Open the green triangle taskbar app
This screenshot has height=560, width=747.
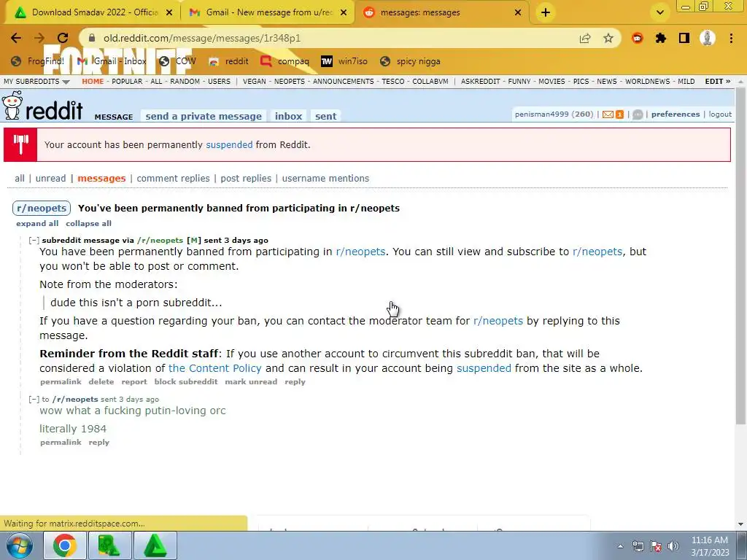[155, 545]
